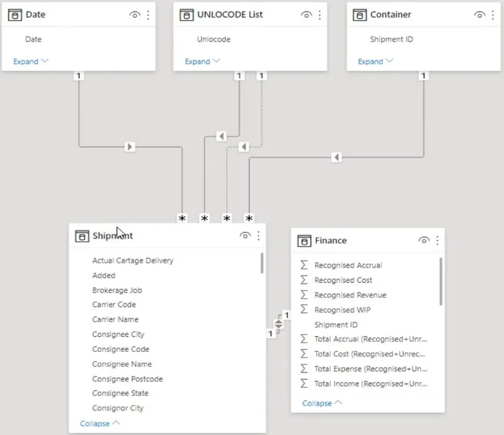Select the Recognised Accrual field name
Screen dimensions: 504x435
tap(348, 266)
